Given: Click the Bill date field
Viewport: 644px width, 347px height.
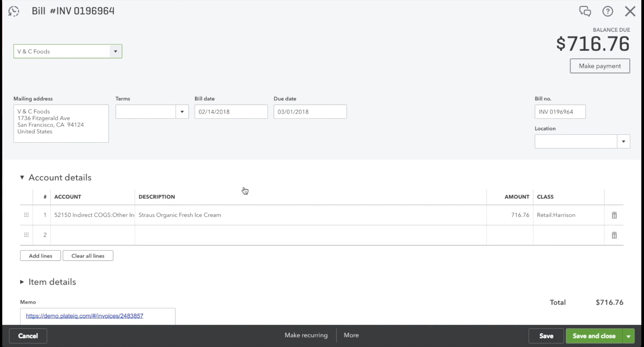Looking at the screenshot, I should tap(231, 112).
